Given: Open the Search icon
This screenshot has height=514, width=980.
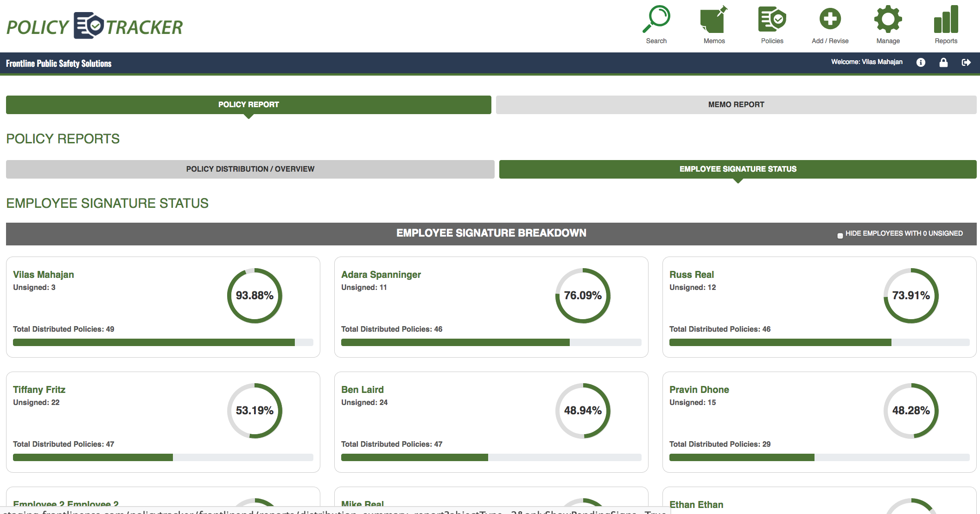Looking at the screenshot, I should point(656,19).
